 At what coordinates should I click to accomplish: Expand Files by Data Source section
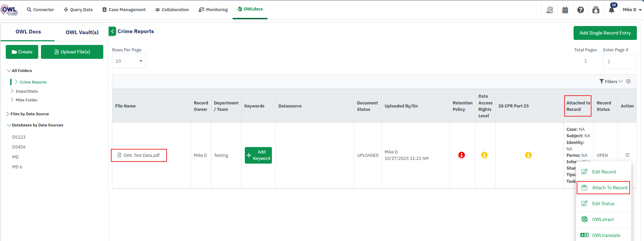point(8,114)
